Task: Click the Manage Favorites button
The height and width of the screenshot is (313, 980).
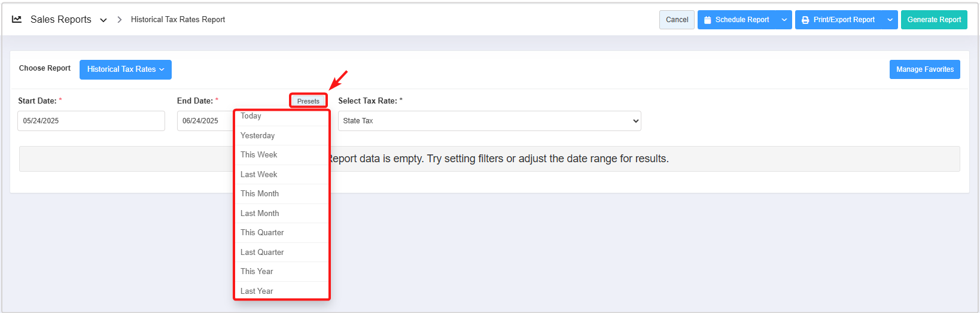Action: coord(924,69)
